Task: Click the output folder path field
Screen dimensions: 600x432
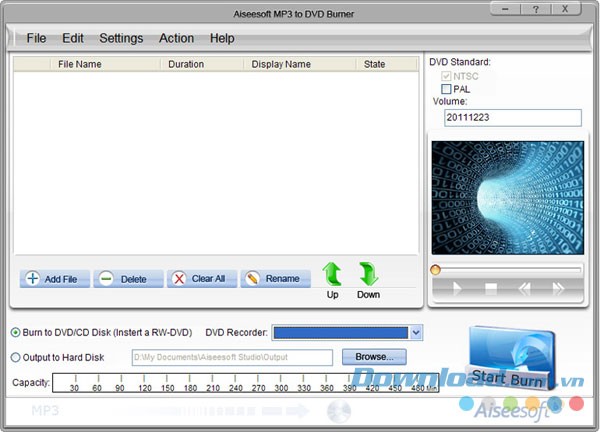Action: tap(232, 357)
